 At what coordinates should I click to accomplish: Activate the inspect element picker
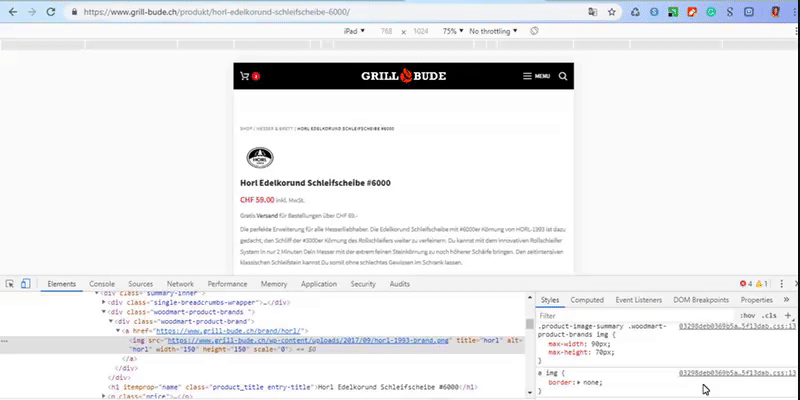(x=10, y=284)
